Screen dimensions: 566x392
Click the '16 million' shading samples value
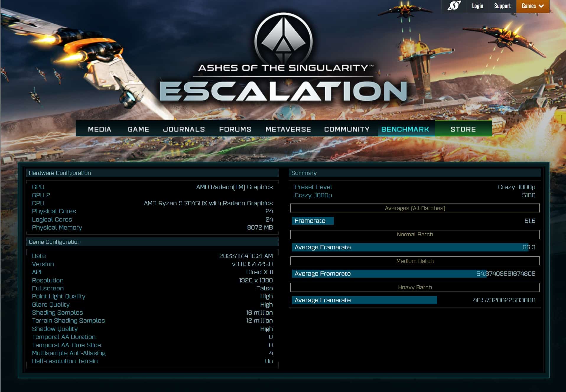[259, 313]
